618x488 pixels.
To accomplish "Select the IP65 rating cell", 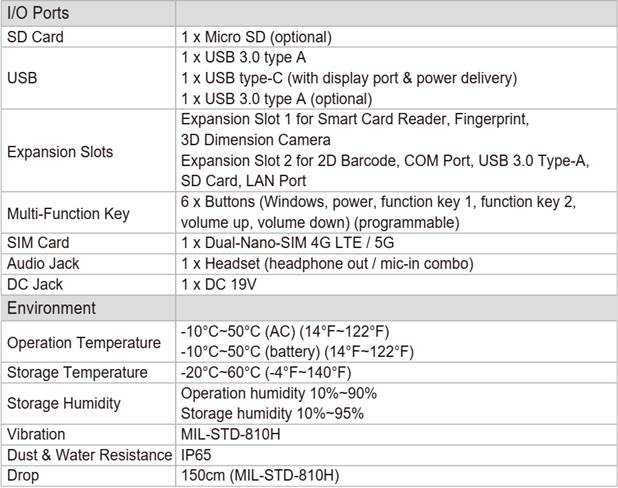I will 196,455.
